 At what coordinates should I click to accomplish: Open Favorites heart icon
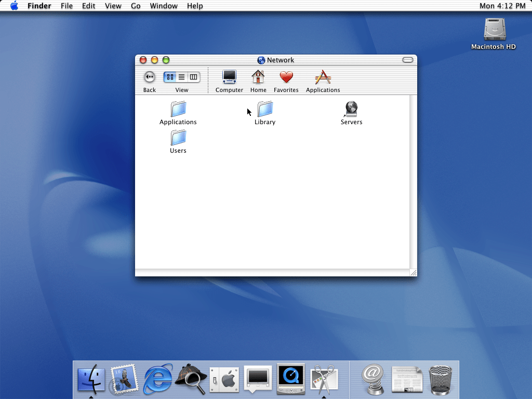[286, 77]
